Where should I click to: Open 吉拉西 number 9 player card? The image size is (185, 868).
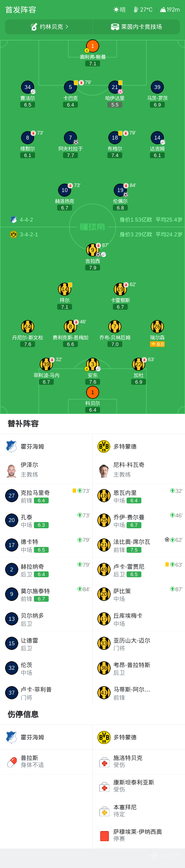click(x=93, y=250)
